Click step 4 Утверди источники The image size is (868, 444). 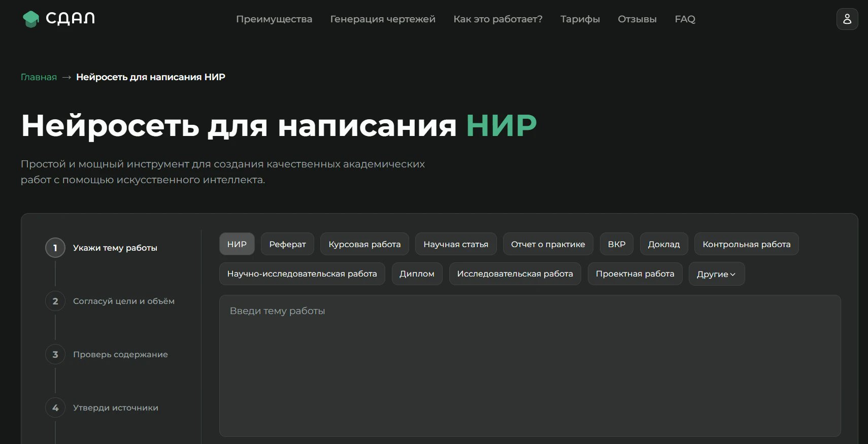pyautogui.click(x=102, y=407)
